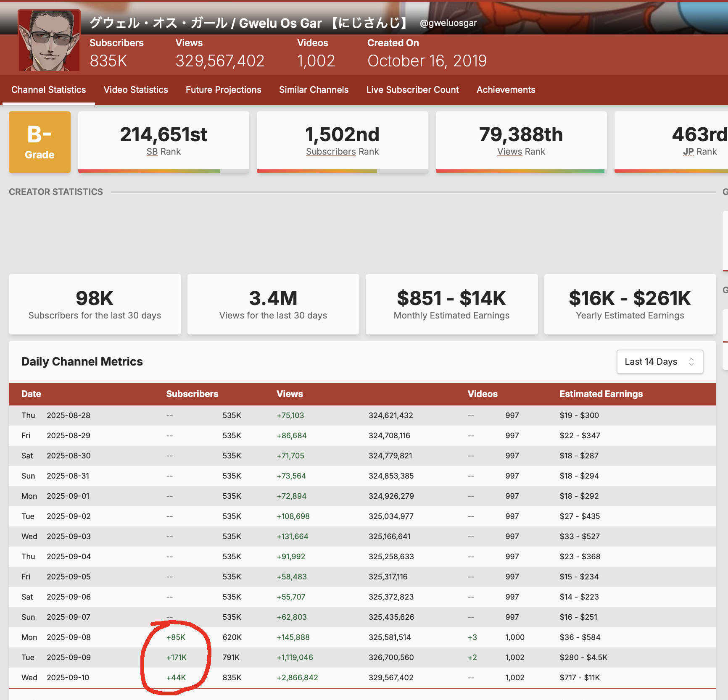The height and width of the screenshot is (700, 728).
Task: Open the Future Projections tab
Action: tap(223, 90)
